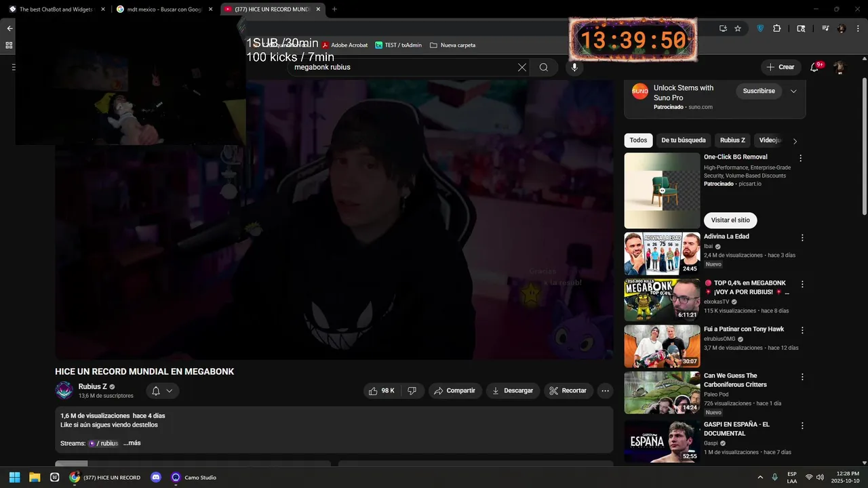868x488 pixels.
Task: Open the taskbar clock showing 12:28 PM
Action: (845, 477)
